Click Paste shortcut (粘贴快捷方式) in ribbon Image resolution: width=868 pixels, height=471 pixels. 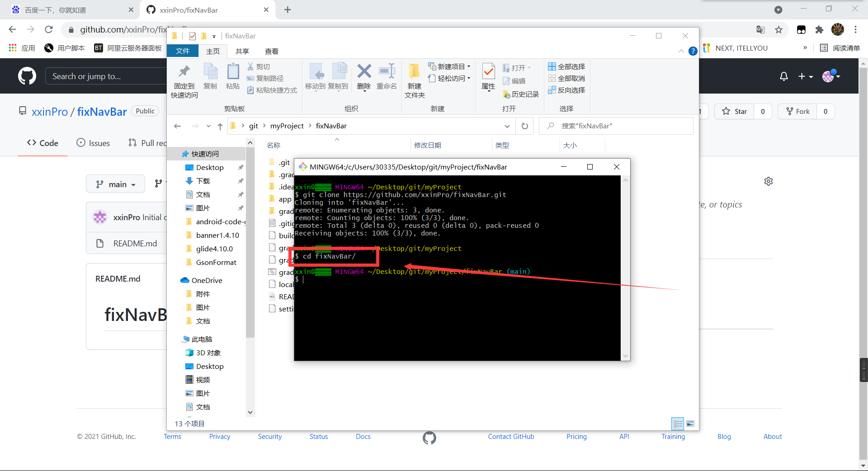[x=272, y=90]
